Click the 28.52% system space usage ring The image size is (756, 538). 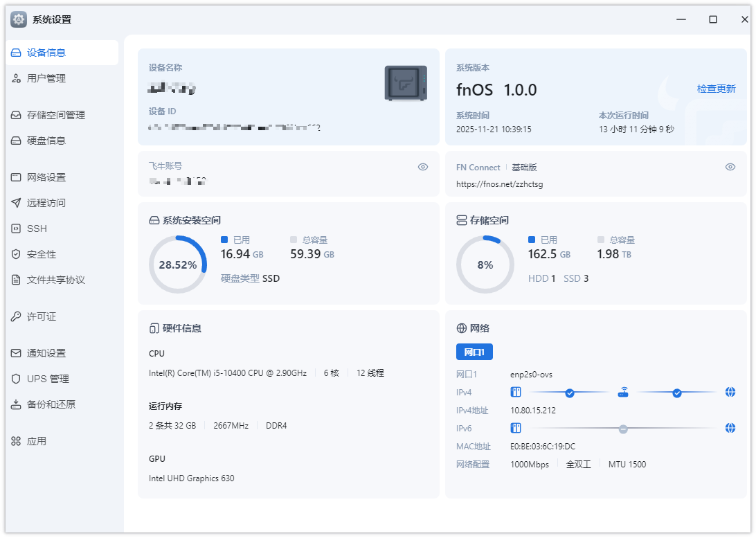(x=178, y=264)
